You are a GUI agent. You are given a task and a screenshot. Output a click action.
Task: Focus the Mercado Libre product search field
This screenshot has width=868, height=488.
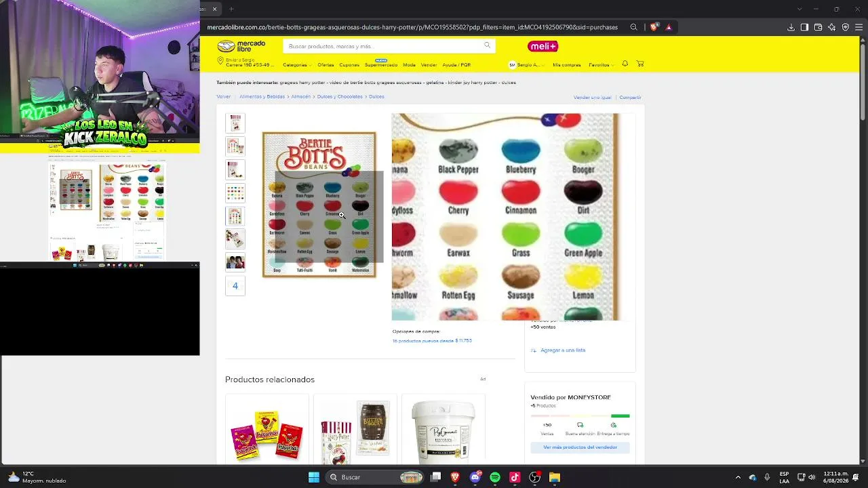click(x=383, y=46)
